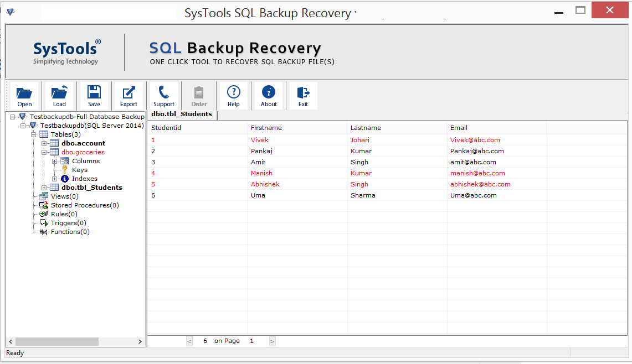Click the Lastname column header

click(x=397, y=128)
